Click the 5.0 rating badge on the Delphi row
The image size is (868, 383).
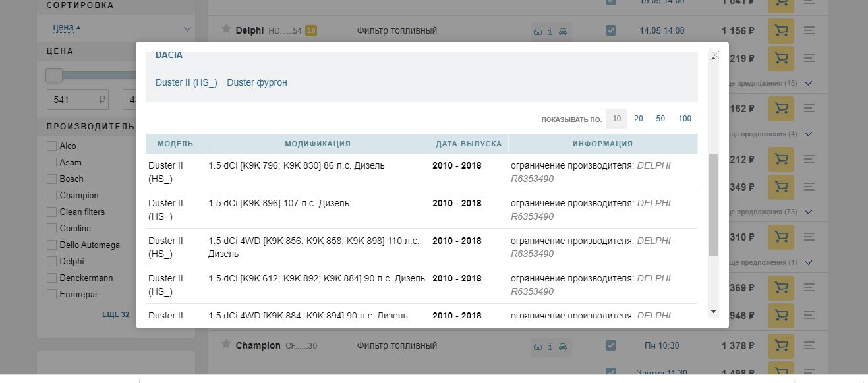[311, 30]
